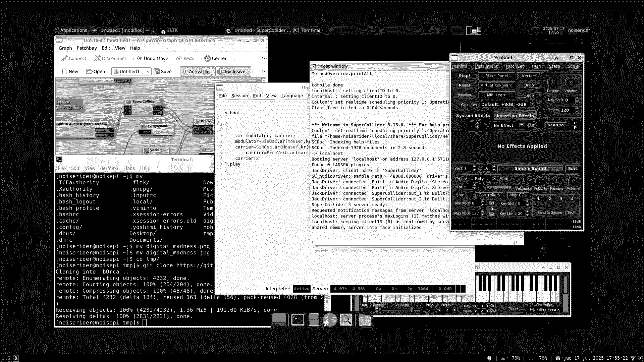Open the 74: Filter Freq controller dropdown
The width and height of the screenshot is (644, 362).
(544, 309)
